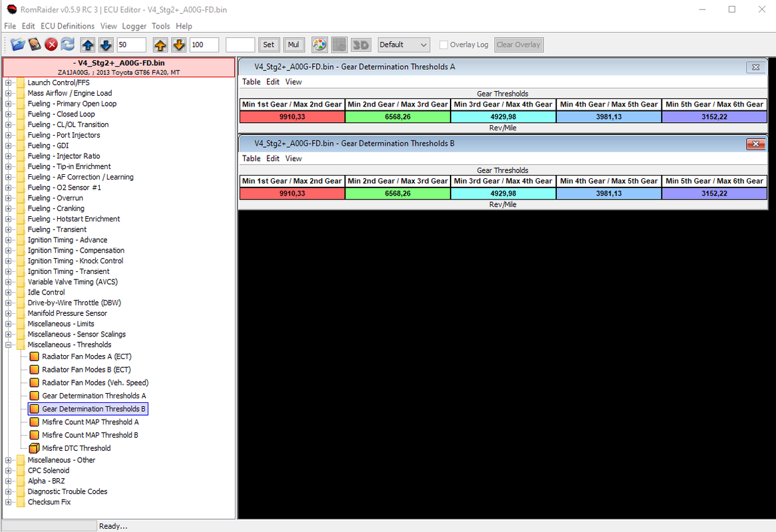The height and width of the screenshot is (532, 776).
Task: Expand Variable Valve Timing (AVCS) category
Action: click(x=9, y=282)
